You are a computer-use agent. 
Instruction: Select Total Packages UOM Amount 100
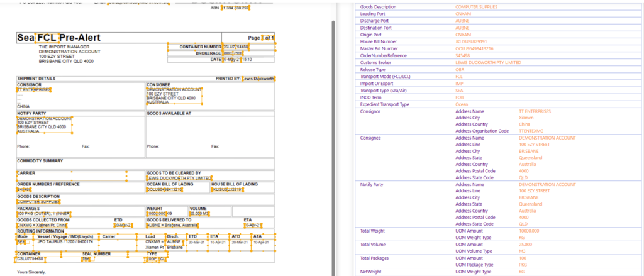(x=523, y=258)
